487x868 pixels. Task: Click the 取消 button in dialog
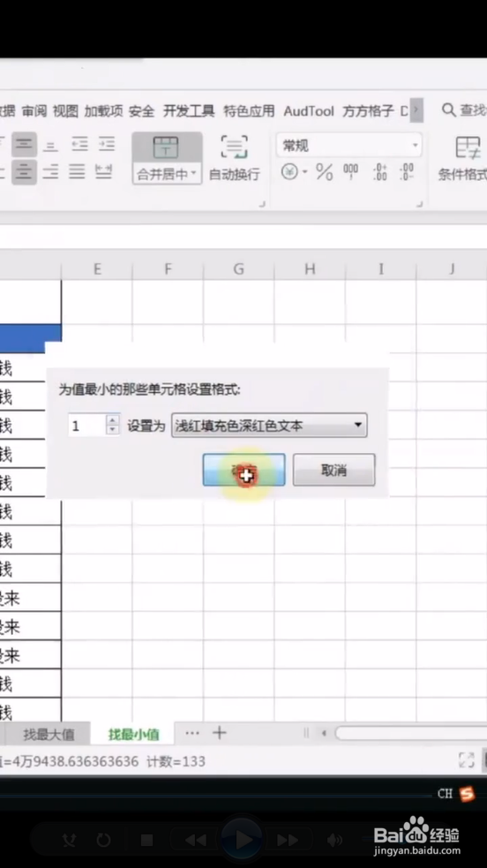333,470
